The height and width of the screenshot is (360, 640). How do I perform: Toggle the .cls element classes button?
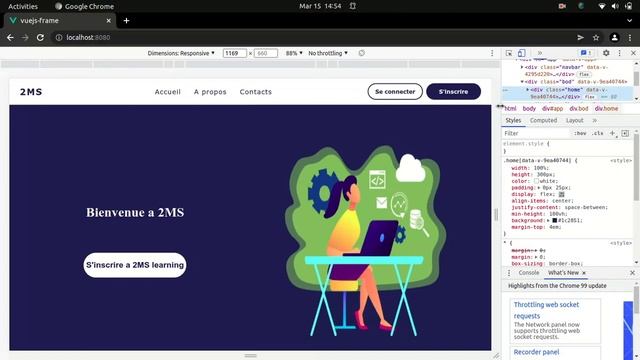point(598,133)
